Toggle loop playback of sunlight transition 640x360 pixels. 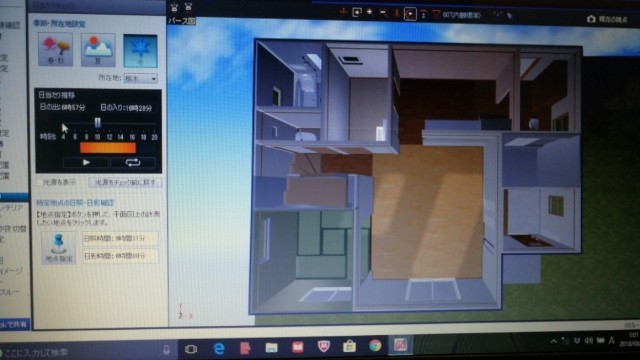(x=133, y=162)
